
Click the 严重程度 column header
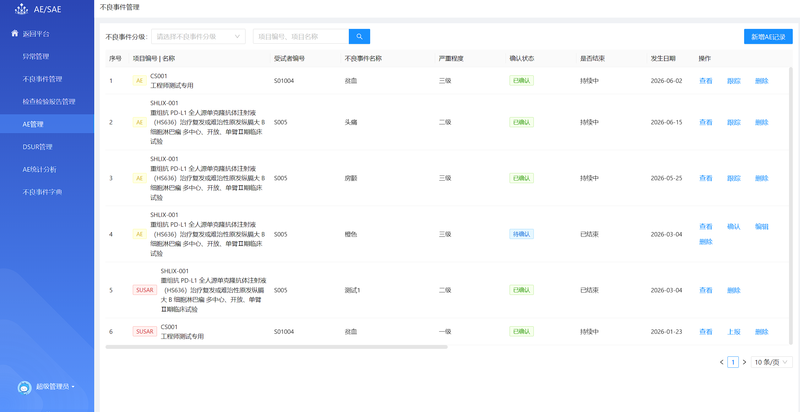point(451,59)
